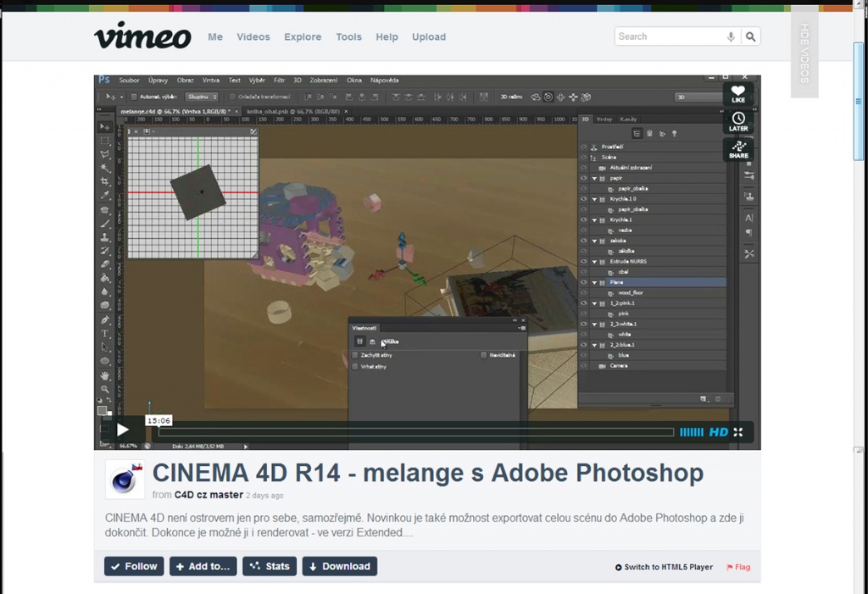The image size is (868, 594).
Task: Select the Hand tool
Action: [x=104, y=375]
